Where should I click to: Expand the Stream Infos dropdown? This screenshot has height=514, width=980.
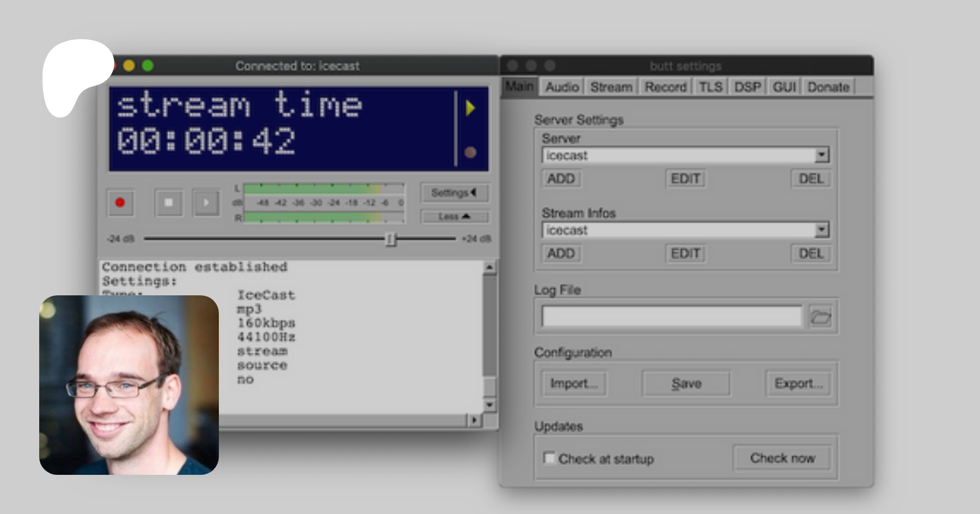click(822, 230)
